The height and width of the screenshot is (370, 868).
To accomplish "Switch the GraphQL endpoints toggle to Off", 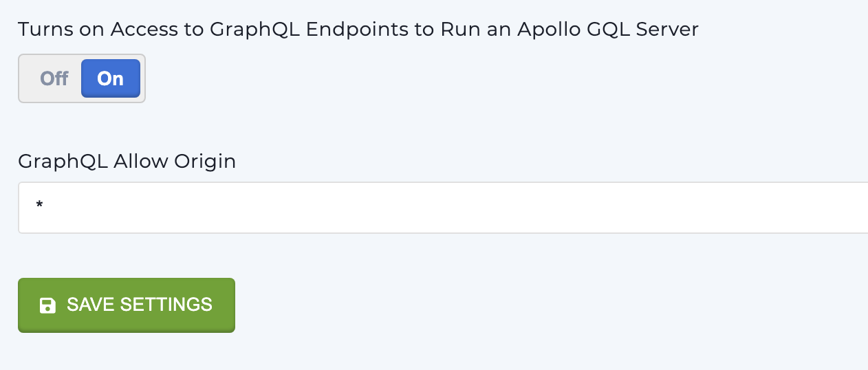I will coord(54,78).
